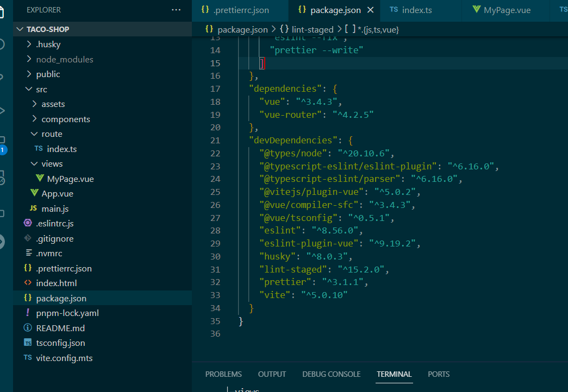Image resolution: width=568 pixels, height=392 pixels.
Task: Switch to the MyPage.vue editor tab
Action: point(502,10)
